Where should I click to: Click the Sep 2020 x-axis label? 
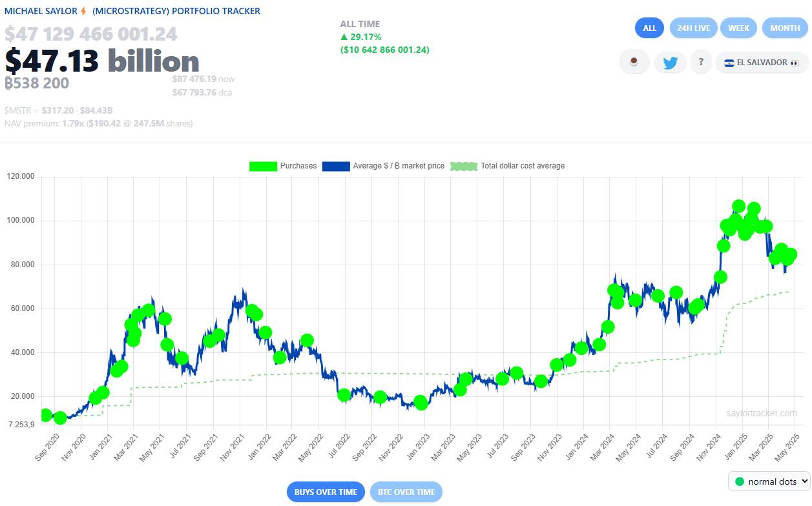tap(47, 446)
